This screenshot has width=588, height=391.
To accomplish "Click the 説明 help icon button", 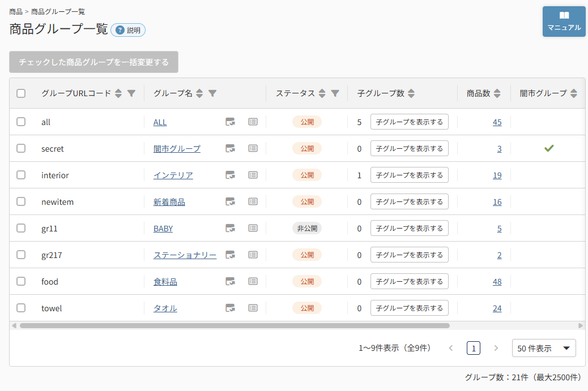I will coord(128,30).
